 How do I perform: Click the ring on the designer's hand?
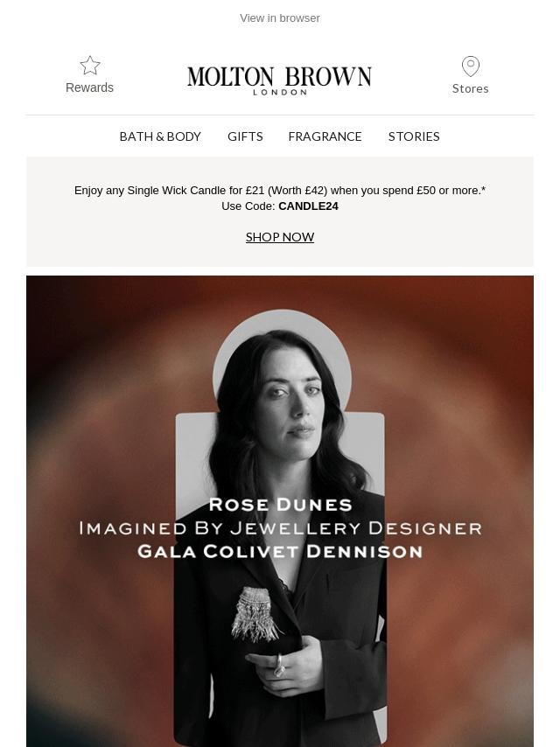pyautogui.click(x=279, y=665)
